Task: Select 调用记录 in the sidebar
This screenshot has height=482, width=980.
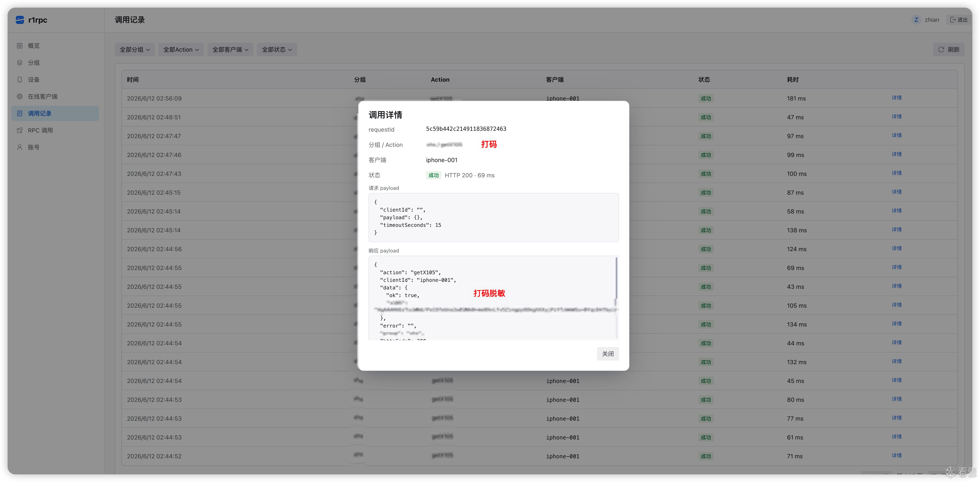Action: point(55,113)
